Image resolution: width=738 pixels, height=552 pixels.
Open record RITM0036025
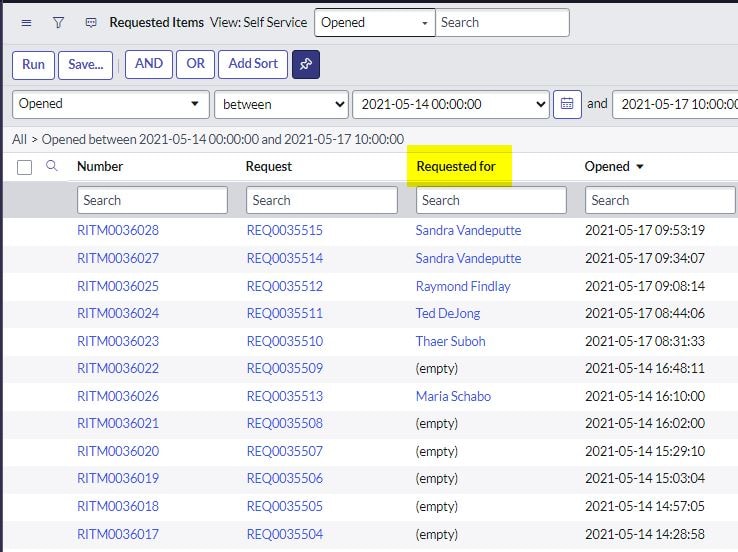[118, 286]
